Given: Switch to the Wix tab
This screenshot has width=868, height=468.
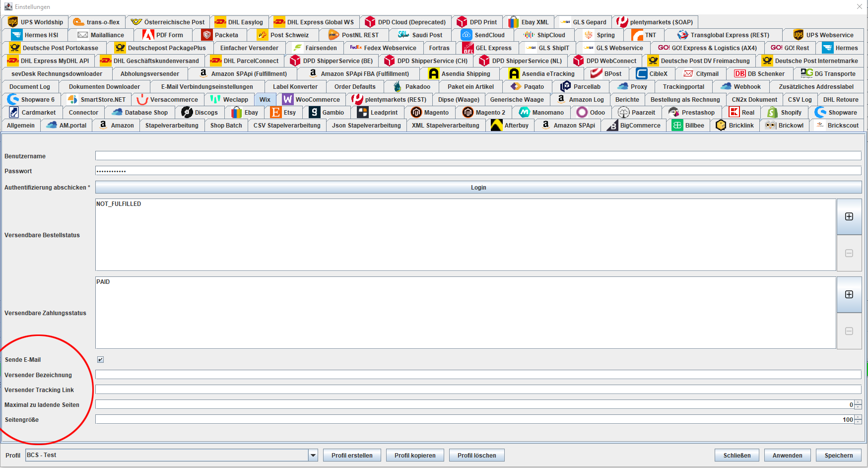Looking at the screenshot, I should tap(265, 99).
